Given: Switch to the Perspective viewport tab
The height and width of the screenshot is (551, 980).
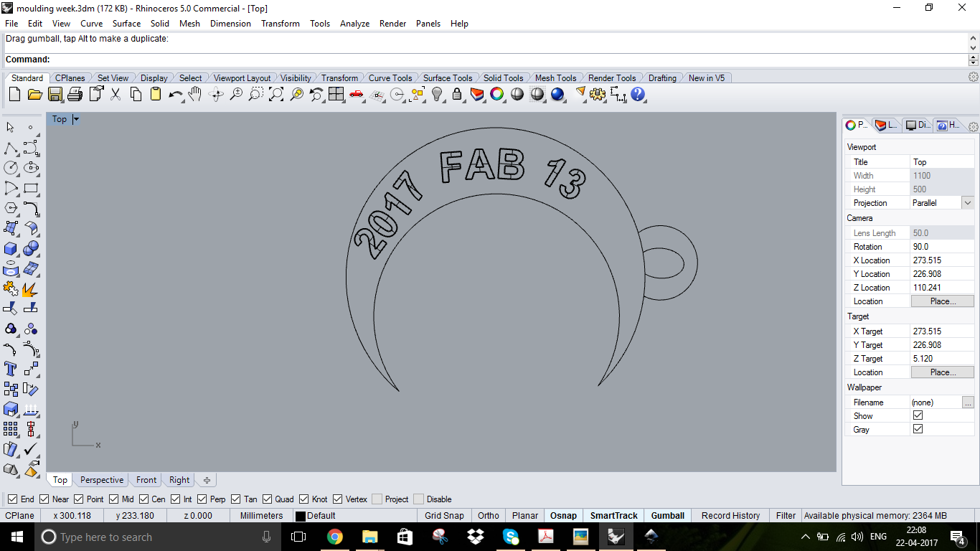Looking at the screenshot, I should coord(102,480).
